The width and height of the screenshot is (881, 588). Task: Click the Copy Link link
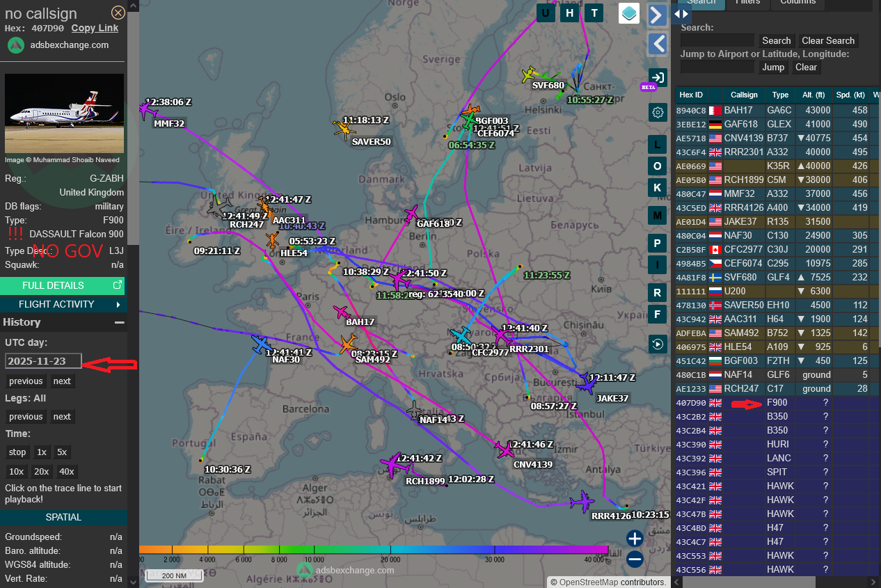(x=95, y=28)
